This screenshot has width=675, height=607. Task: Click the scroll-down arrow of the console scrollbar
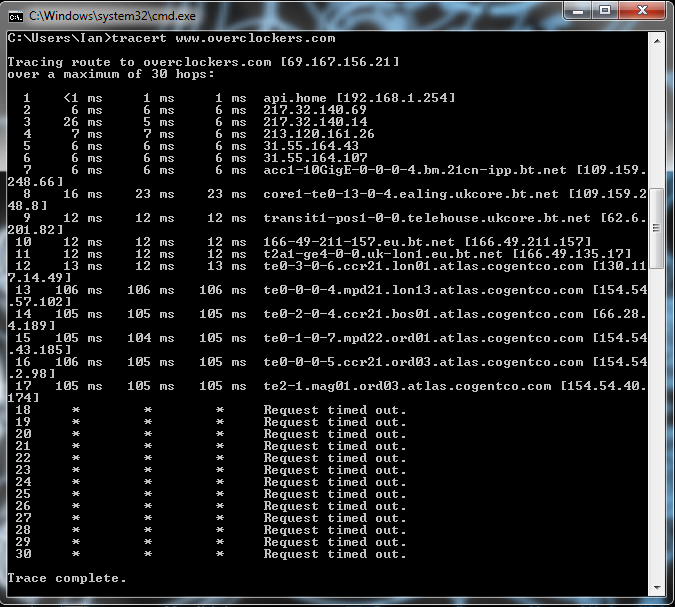[x=657, y=588]
